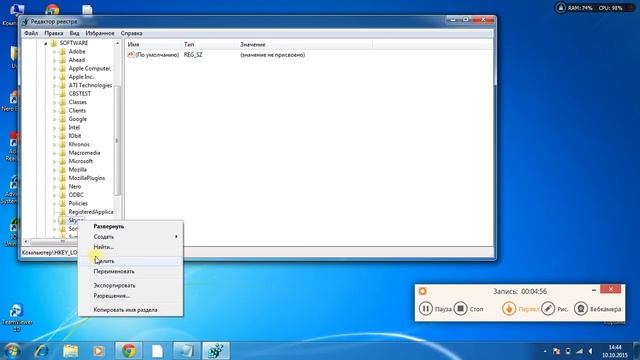Open the Справка menu
The width and height of the screenshot is (640, 360).
131,33
